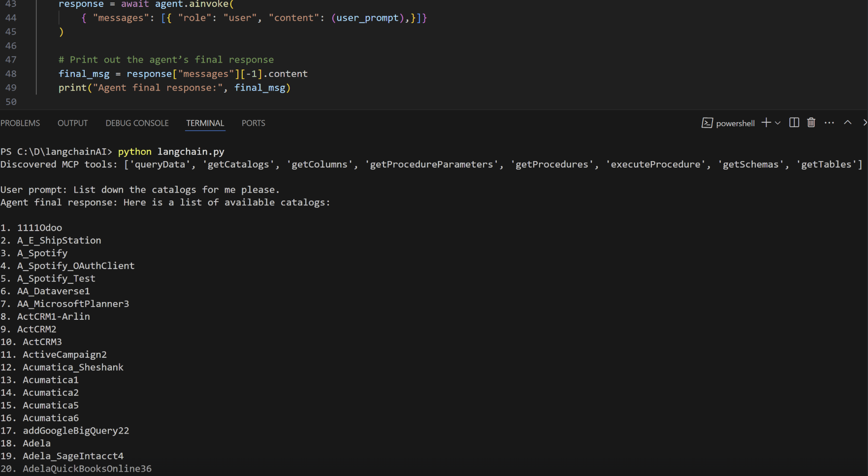Open terminal views with the ellipsis icon

829,123
